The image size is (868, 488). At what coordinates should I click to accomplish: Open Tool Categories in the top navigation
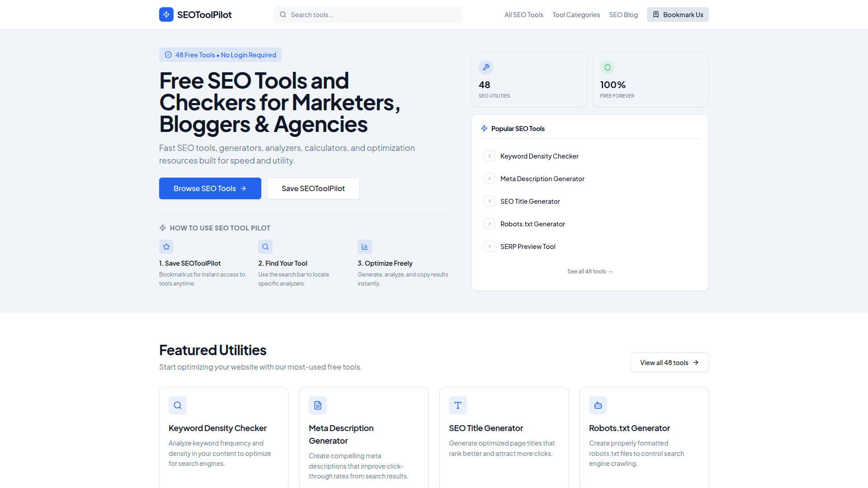point(576,14)
